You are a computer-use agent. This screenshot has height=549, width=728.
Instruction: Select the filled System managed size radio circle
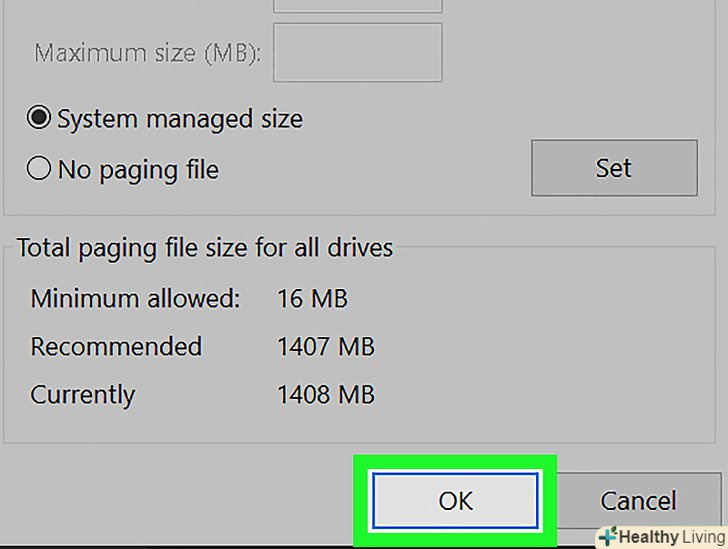tap(39, 119)
